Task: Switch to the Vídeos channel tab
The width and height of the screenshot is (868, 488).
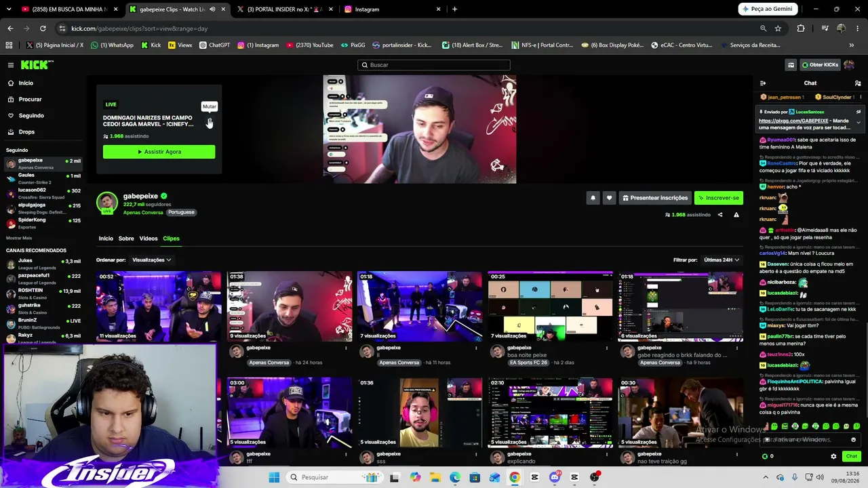Action: tap(149, 239)
